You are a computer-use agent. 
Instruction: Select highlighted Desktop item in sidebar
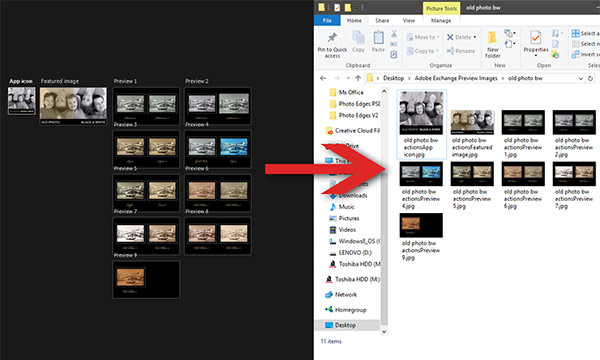tap(347, 325)
